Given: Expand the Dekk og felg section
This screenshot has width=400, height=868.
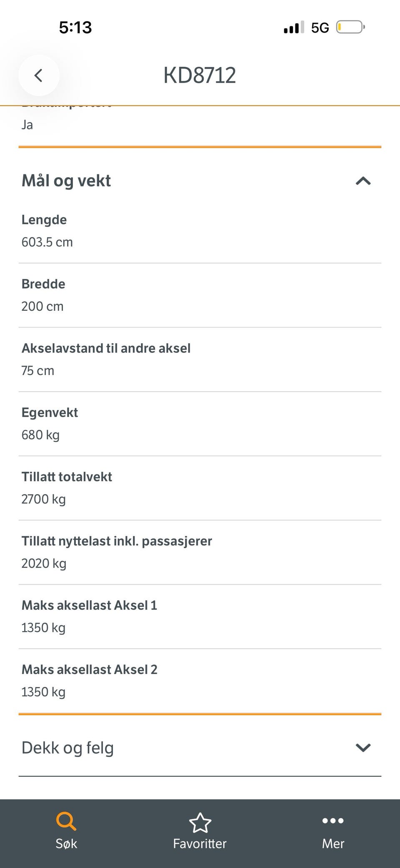Looking at the screenshot, I should pyautogui.click(x=200, y=747).
